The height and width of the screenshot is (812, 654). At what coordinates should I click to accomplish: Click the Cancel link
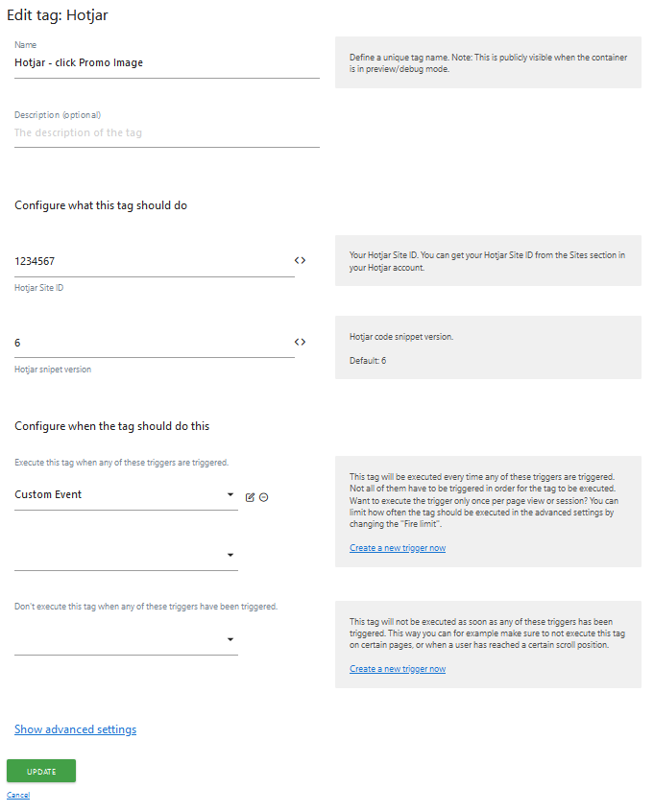(17, 795)
